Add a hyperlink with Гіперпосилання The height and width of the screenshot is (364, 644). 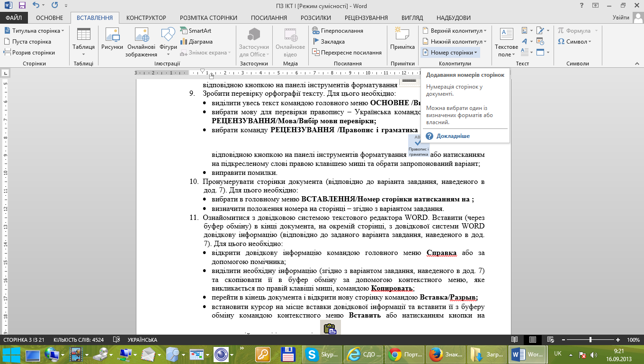point(338,31)
